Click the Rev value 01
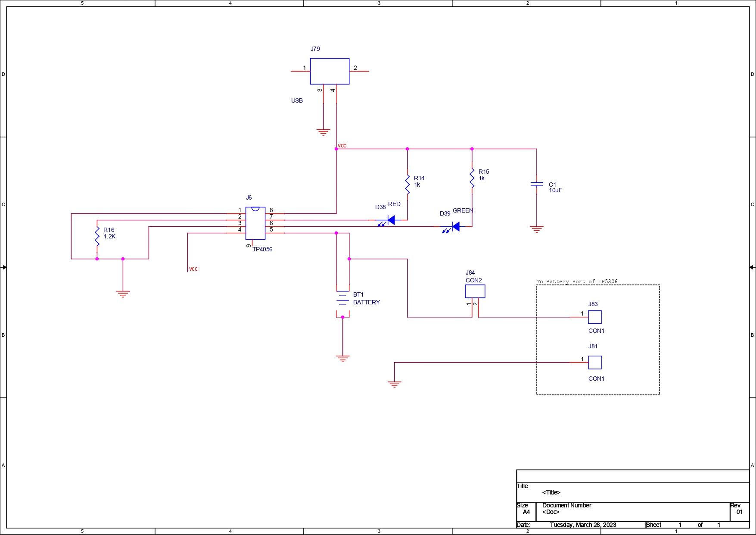This screenshot has width=756, height=535. coord(740,512)
